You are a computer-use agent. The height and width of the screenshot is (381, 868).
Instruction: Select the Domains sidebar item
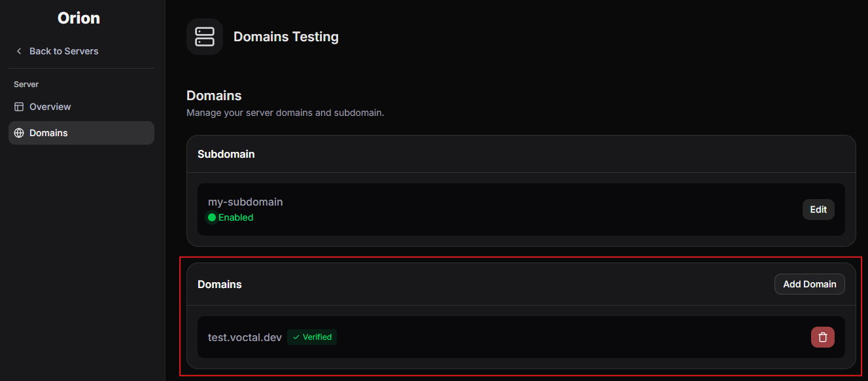coord(81,133)
